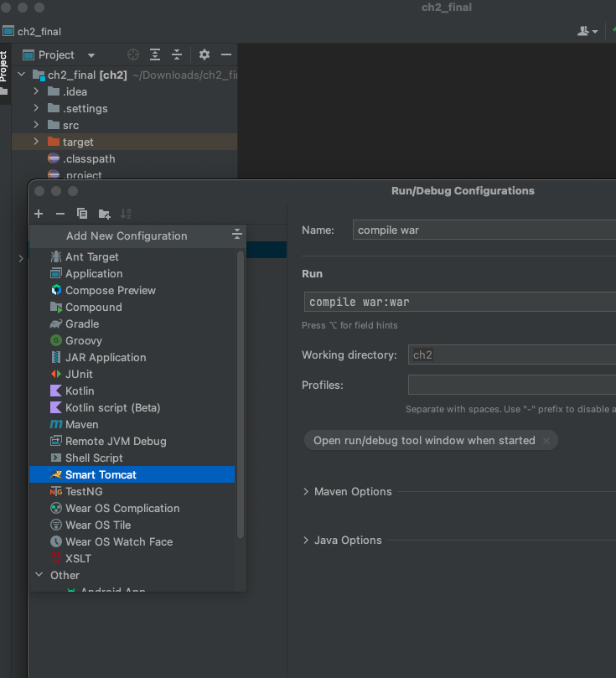Select Shell Script configuration type
616x678 pixels.
(x=132, y=458)
